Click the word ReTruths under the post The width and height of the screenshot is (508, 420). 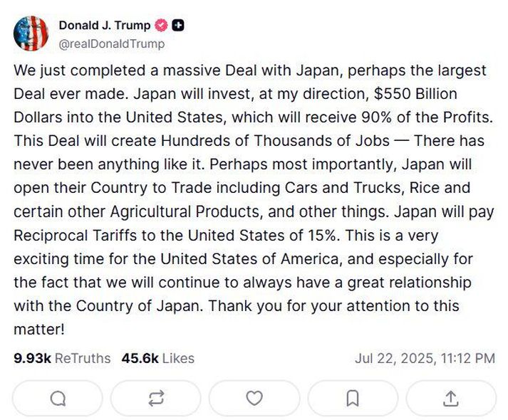coord(83,359)
